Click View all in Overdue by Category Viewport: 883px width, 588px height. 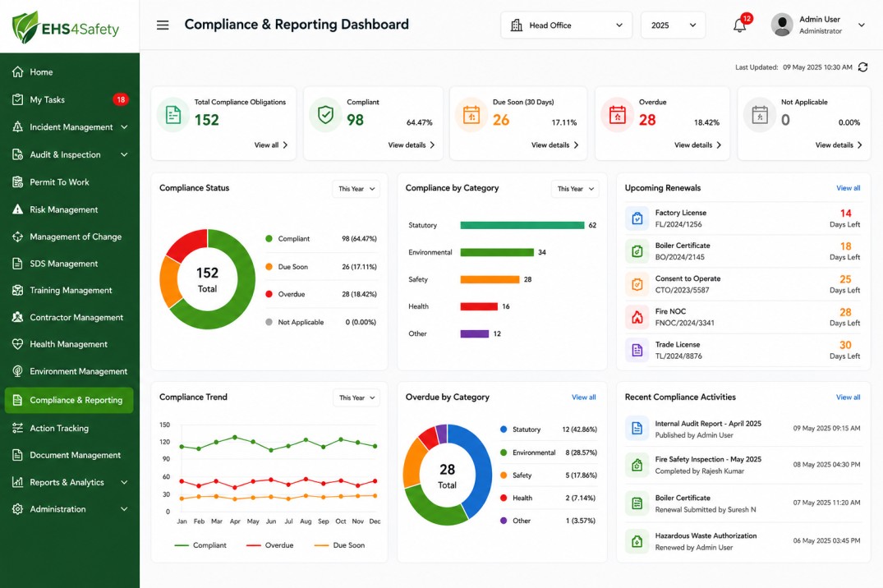click(x=583, y=397)
